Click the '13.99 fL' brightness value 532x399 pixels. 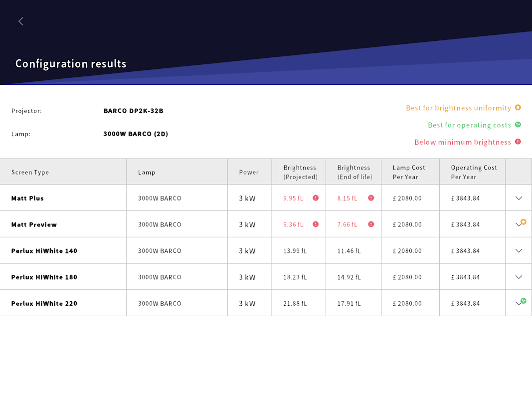click(x=295, y=251)
